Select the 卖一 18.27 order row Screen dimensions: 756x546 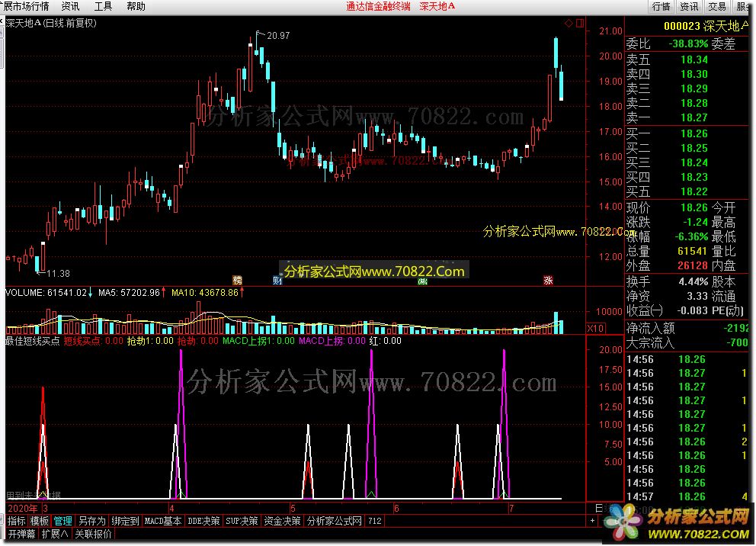click(687, 117)
